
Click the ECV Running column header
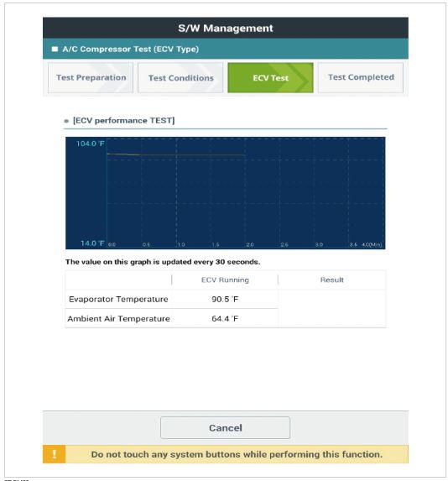225,280
